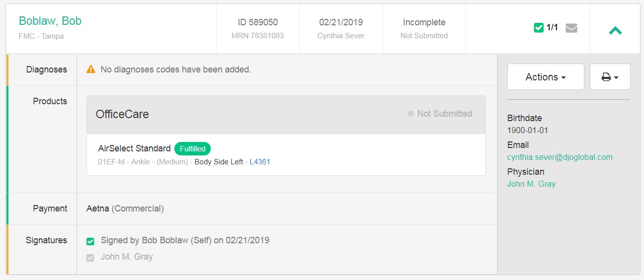
Task: Click the envelope mail icon
Action: tap(571, 28)
